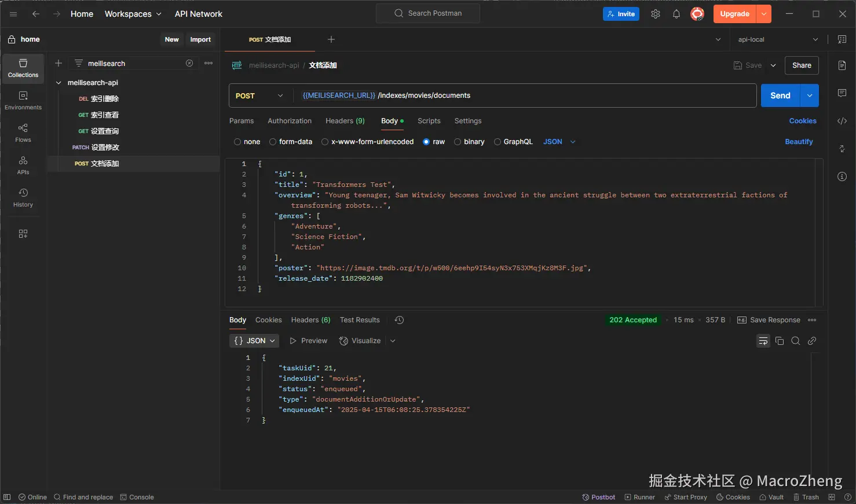Screen dimensions: 856x504
Task: Collapse the meilisearch-api collection tree
Action: point(58,83)
